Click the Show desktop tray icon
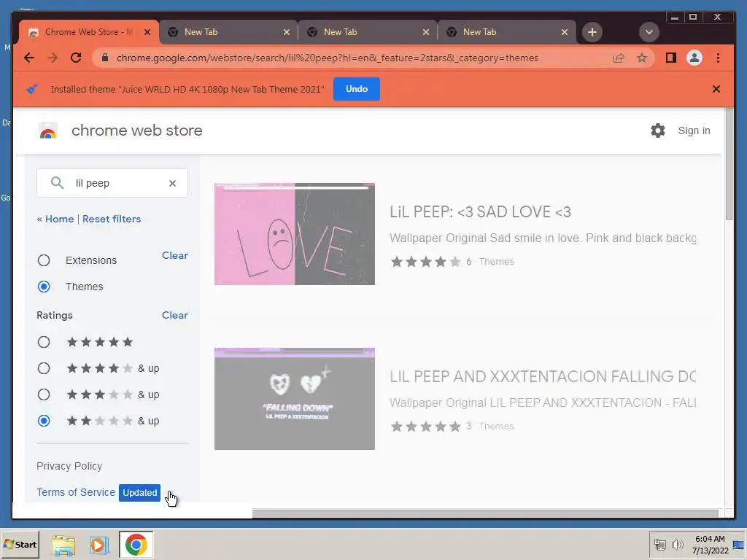 click(x=740, y=545)
